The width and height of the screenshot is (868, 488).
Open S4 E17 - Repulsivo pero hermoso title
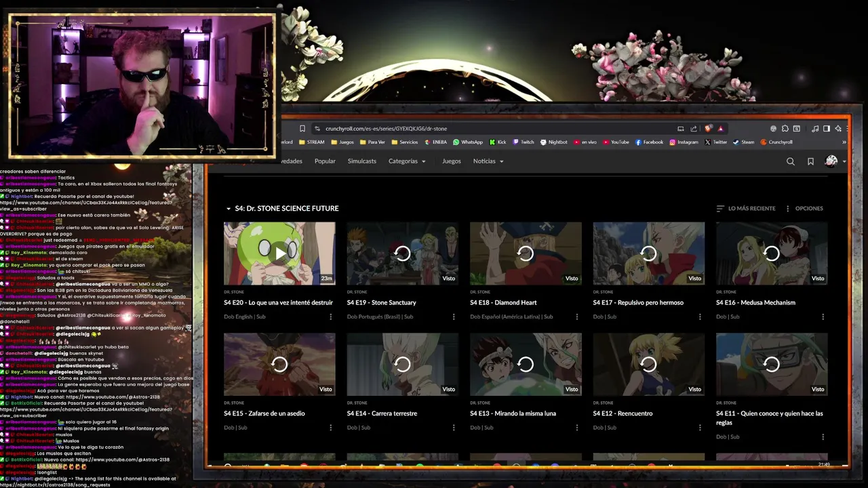pos(638,303)
